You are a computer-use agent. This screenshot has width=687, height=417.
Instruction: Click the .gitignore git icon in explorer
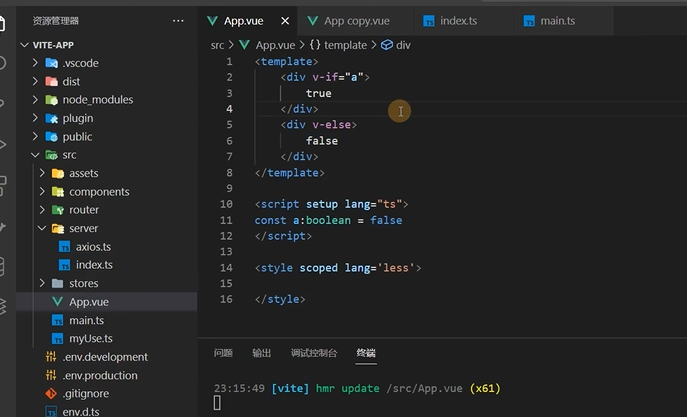51,393
